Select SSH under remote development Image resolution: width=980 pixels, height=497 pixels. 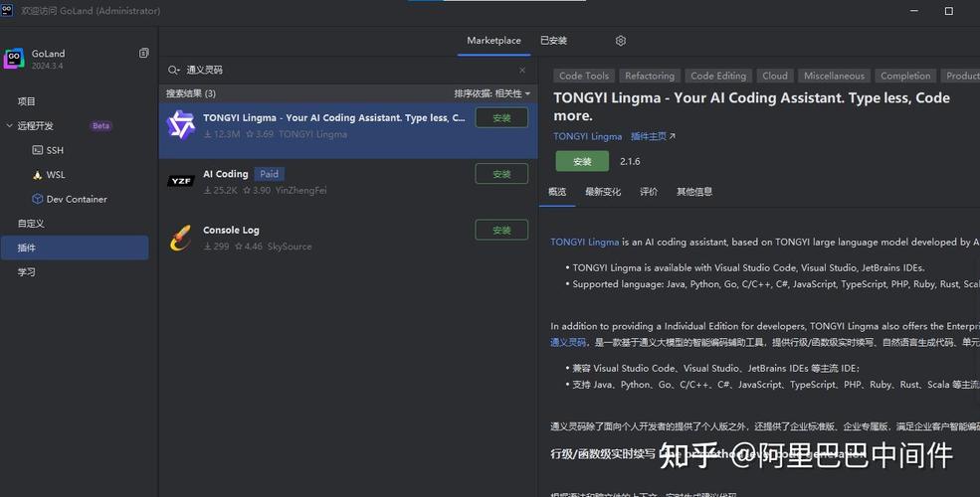point(55,150)
